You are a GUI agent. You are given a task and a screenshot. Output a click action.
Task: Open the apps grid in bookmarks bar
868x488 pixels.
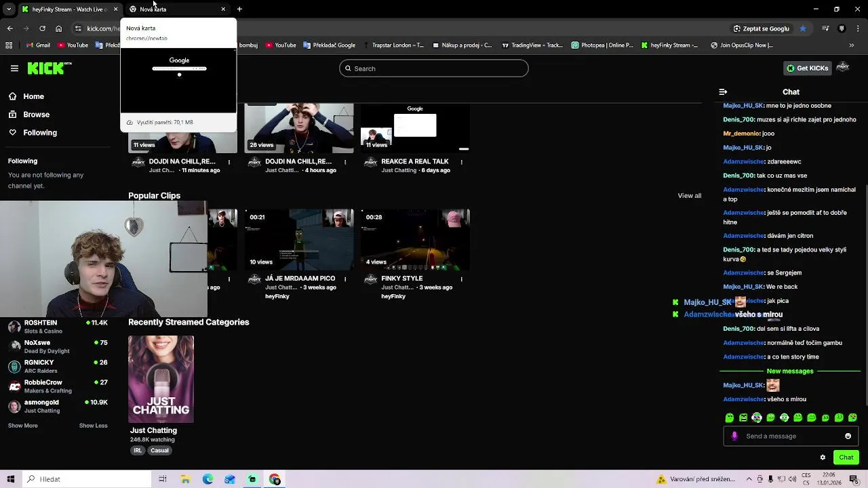click(x=9, y=45)
